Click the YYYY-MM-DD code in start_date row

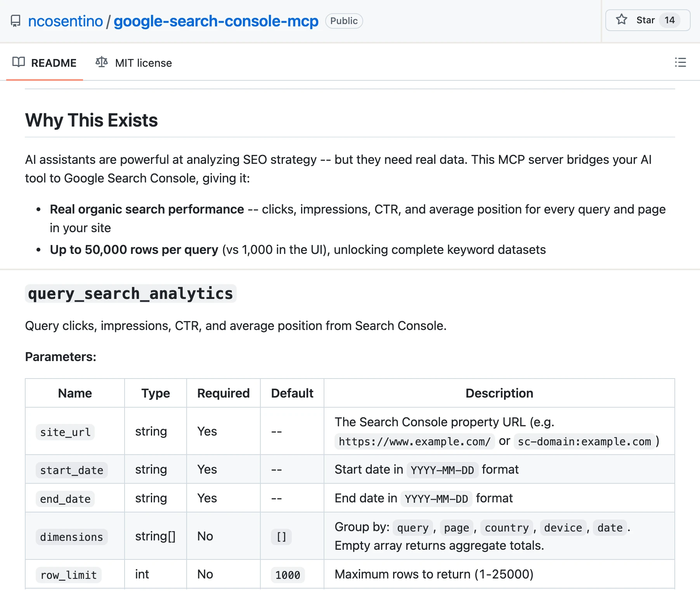pyautogui.click(x=442, y=470)
